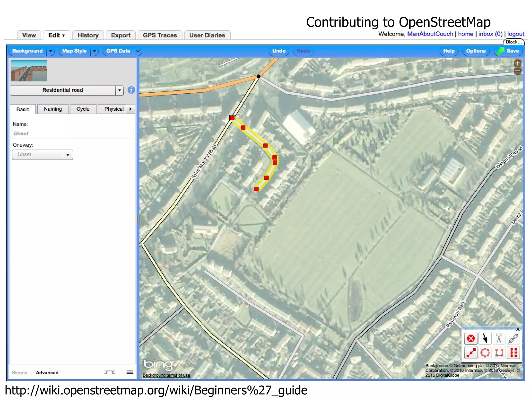Open the Oneway dropdown
532x399 pixels.
click(68, 155)
